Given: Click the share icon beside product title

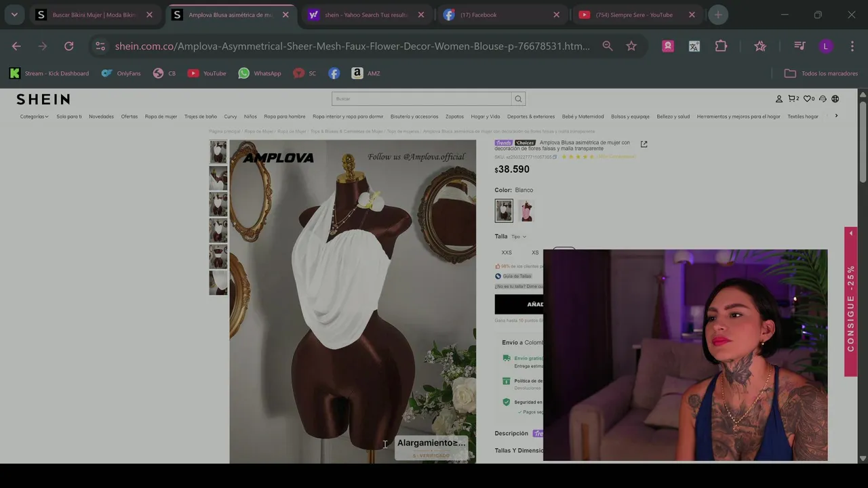Looking at the screenshot, I should tap(644, 144).
